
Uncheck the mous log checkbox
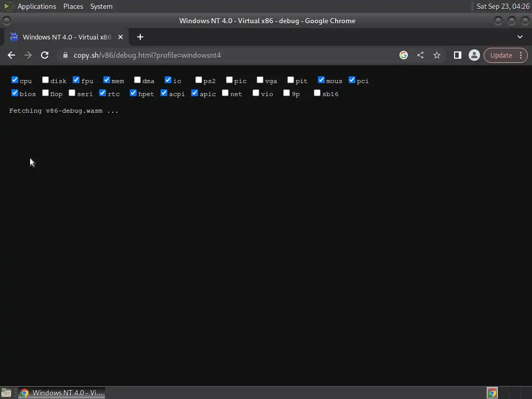click(x=321, y=79)
